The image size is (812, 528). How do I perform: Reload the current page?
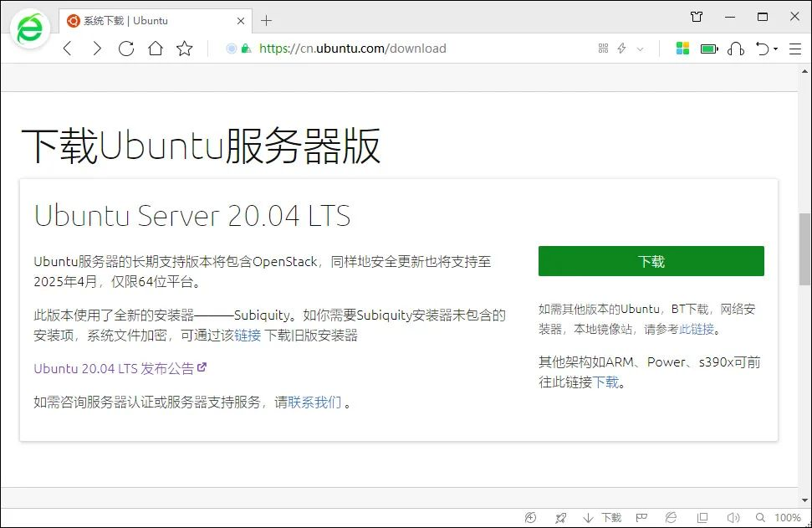125,49
